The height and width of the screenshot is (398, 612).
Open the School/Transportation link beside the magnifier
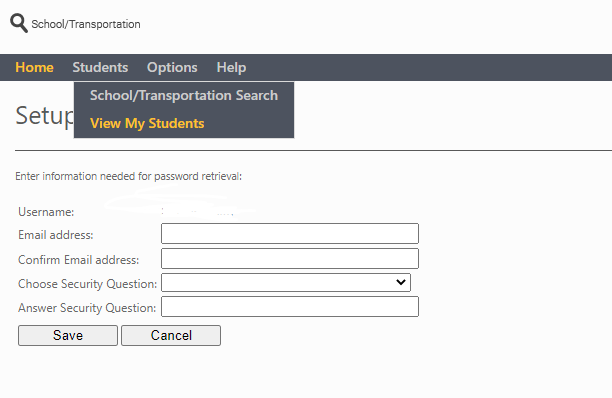[86, 24]
